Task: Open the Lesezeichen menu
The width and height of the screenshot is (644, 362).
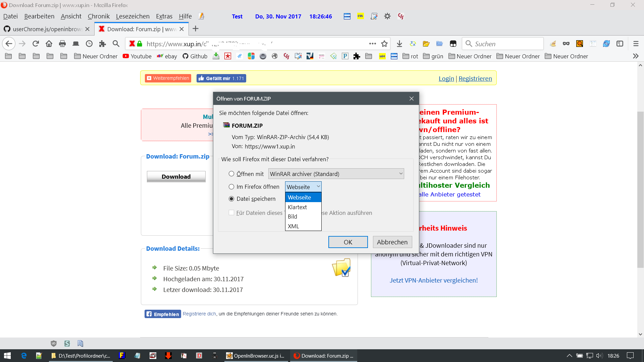Action: pyautogui.click(x=132, y=16)
